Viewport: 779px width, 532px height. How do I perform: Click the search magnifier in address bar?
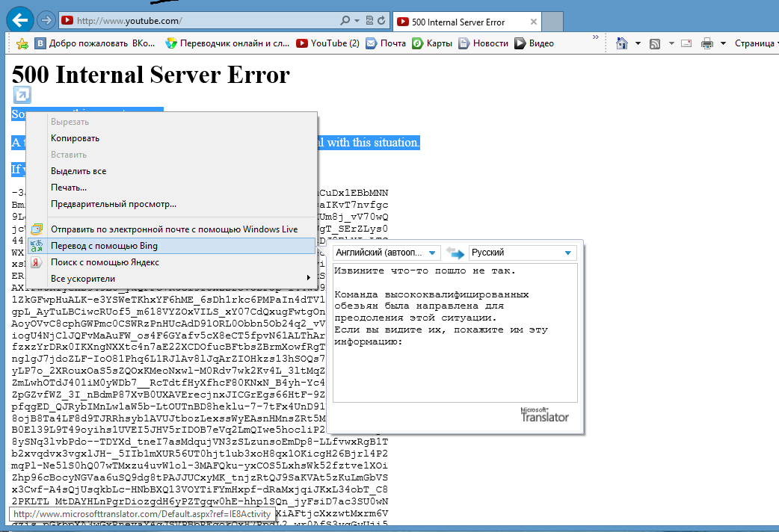pos(345,21)
